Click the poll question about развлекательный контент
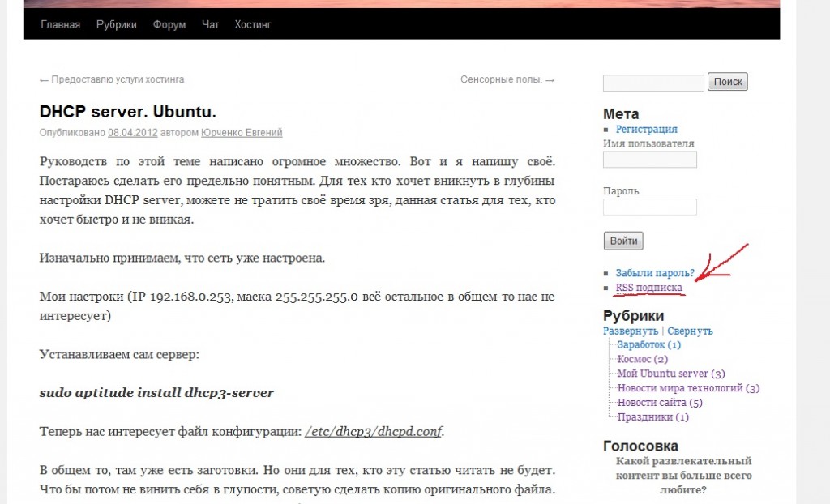 pyautogui.click(x=683, y=476)
